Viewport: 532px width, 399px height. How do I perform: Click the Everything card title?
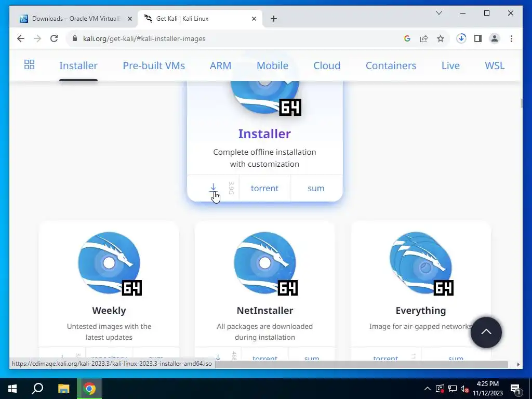421,311
